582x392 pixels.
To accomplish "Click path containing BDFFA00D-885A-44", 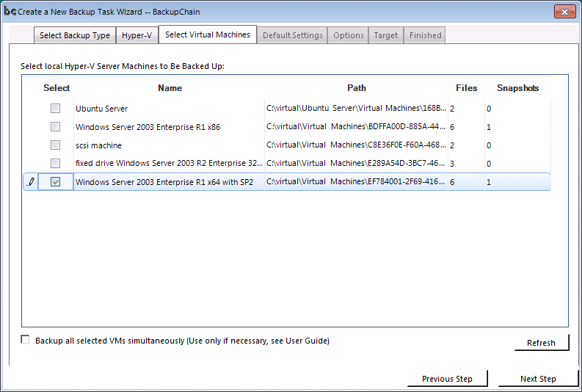I will pos(356,126).
